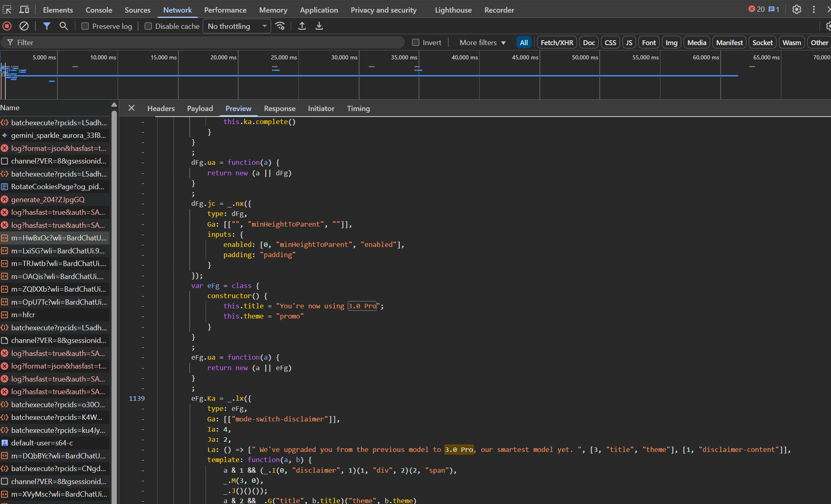Viewport: 831px width, 504px height.
Task: Enable Preserve log checkbox
Action: click(85, 26)
